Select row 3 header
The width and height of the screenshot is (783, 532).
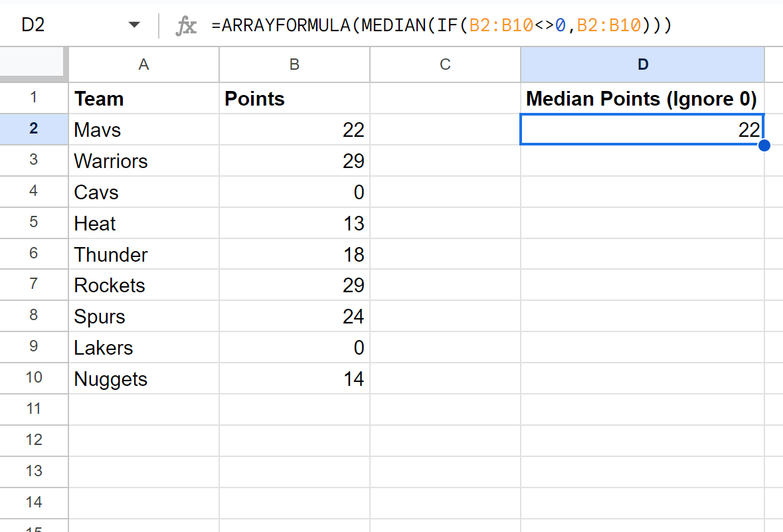point(33,160)
